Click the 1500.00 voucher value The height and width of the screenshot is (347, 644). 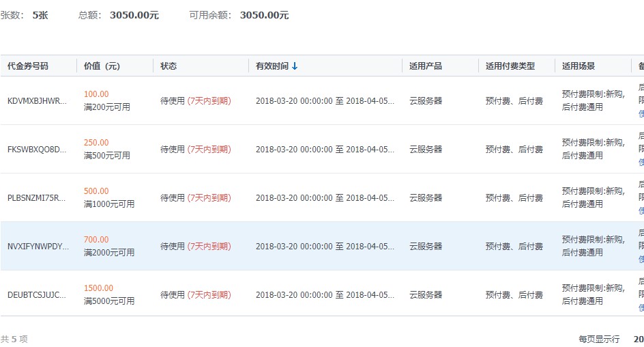tap(98, 288)
